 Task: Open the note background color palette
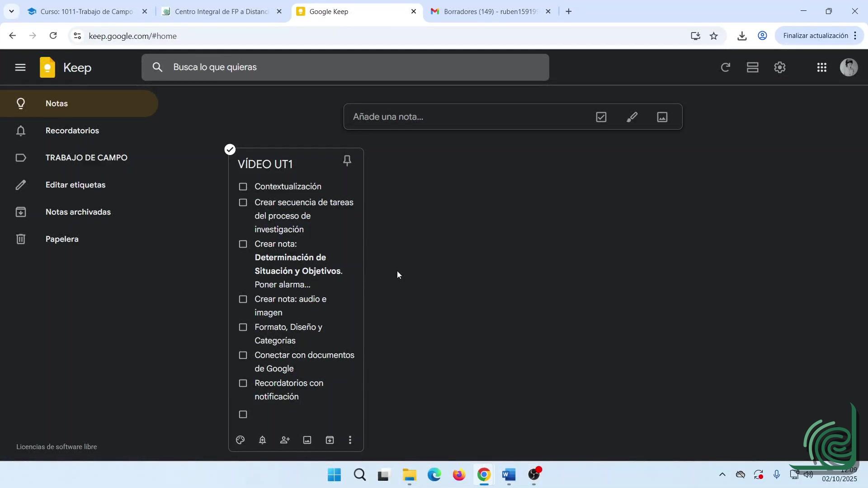[x=240, y=440]
